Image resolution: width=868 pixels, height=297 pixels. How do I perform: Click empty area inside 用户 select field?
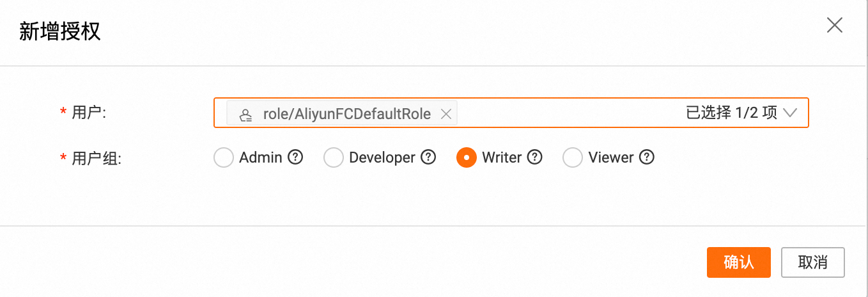tap(569, 113)
